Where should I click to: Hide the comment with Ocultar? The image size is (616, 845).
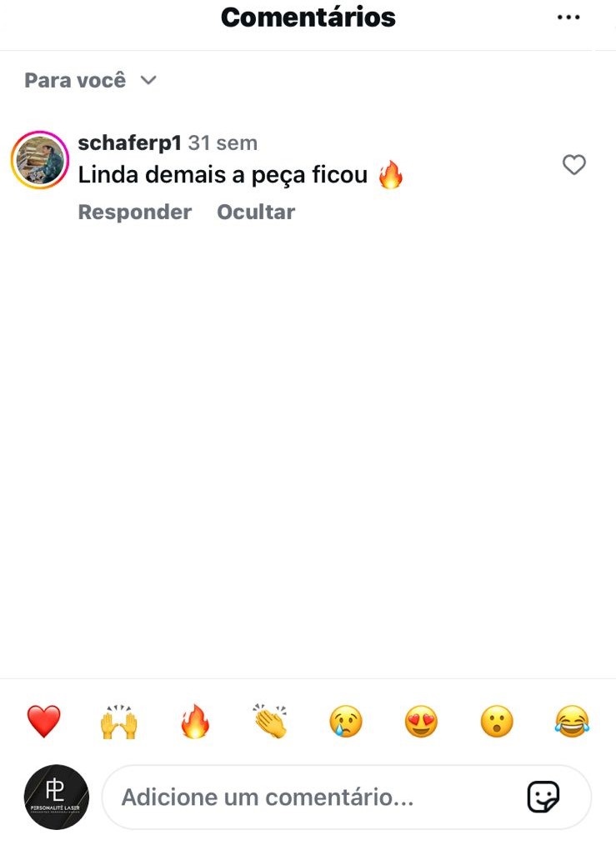(256, 212)
